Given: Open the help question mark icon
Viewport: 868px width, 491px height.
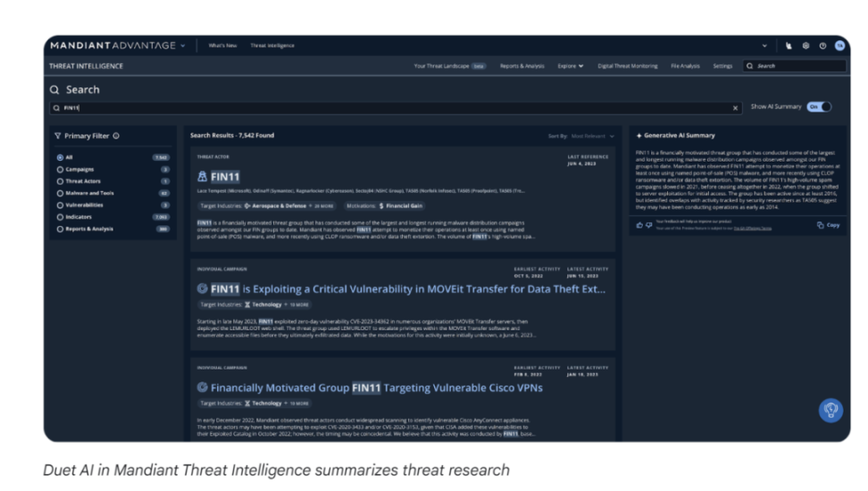Looking at the screenshot, I should point(822,46).
